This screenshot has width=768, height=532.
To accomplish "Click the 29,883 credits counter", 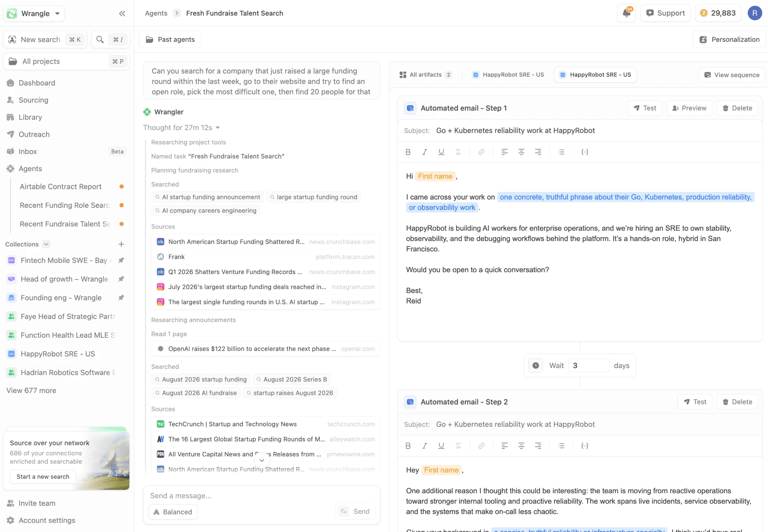I will coord(718,13).
